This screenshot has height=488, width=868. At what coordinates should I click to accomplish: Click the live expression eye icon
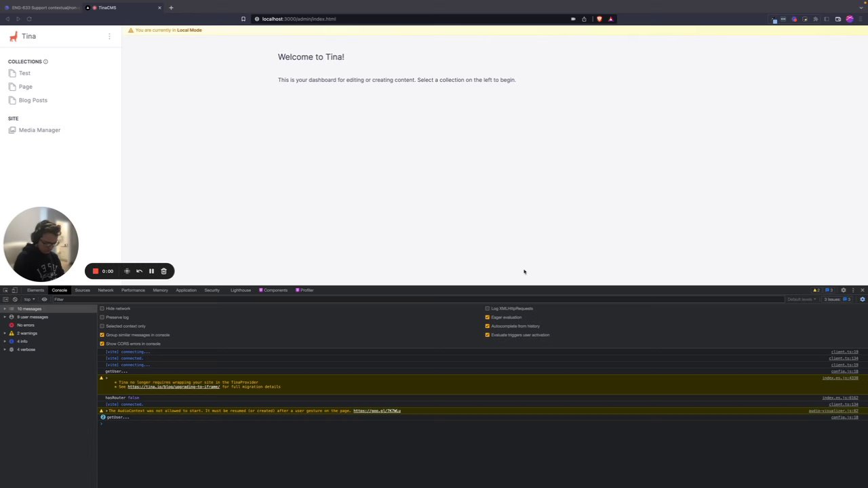point(45,300)
